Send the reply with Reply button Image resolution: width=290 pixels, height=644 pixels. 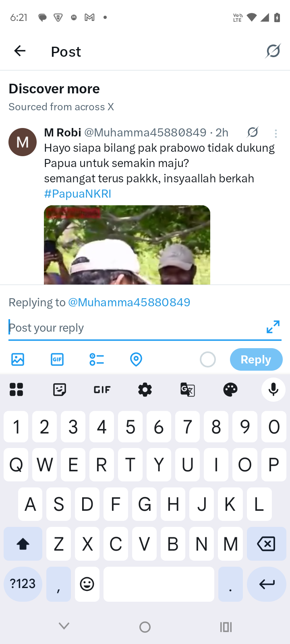pos(256,359)
